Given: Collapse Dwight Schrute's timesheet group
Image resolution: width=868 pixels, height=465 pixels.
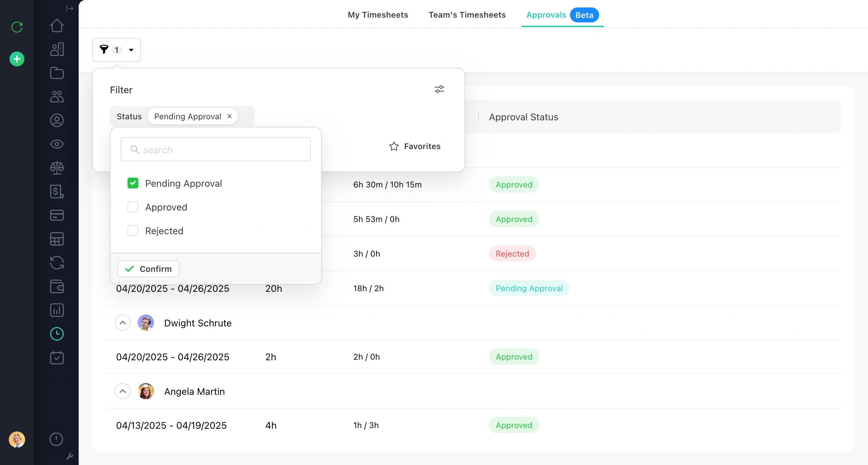Looking at the screenshot, I should [x=122, y=323].
